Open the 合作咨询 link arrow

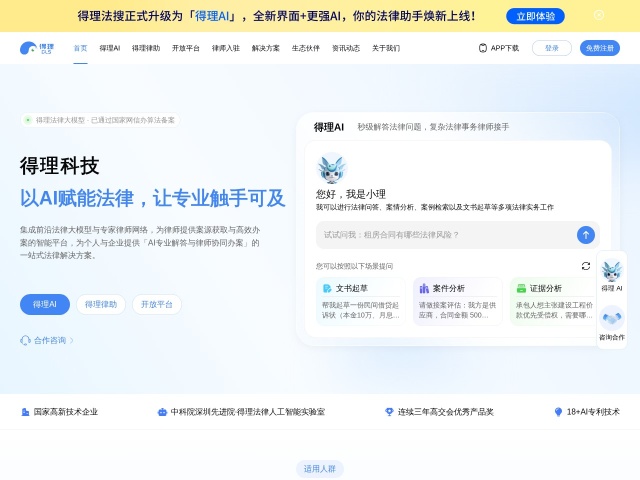click(72, 340)
